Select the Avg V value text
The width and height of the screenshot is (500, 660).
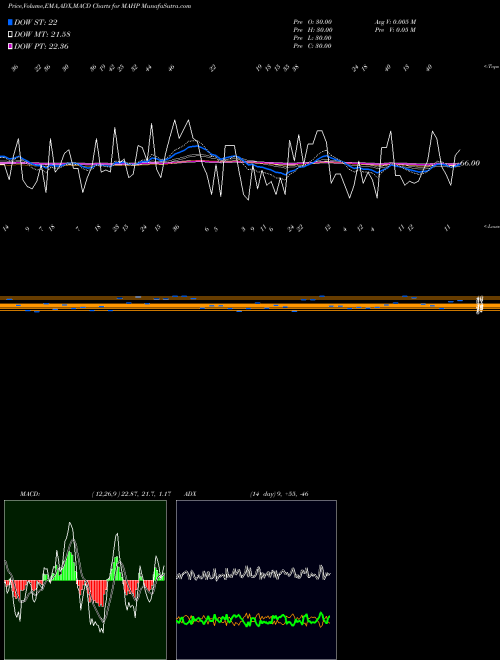pyautogui.click(x=395, y=22)
